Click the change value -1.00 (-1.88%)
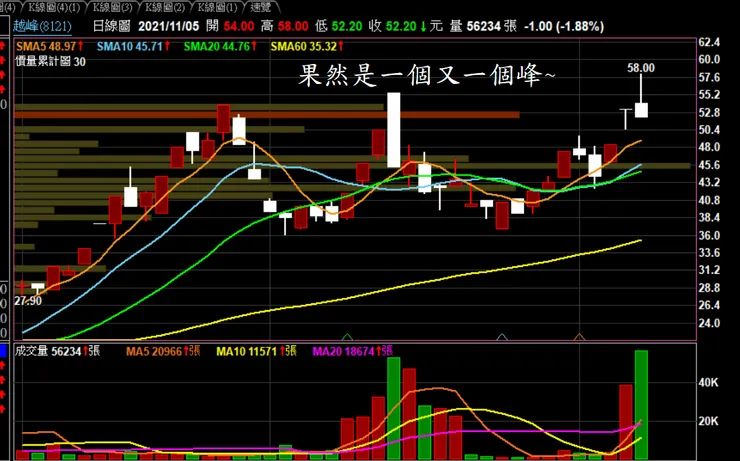This screenshot has height=461, width=740. (x=564, y=26)
